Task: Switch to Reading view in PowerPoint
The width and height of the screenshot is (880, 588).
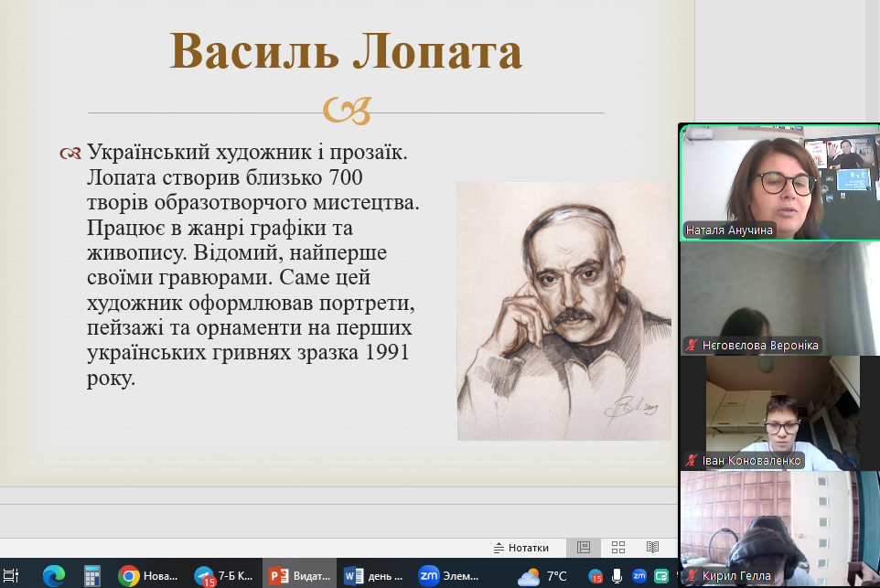Action: point(652,547)
